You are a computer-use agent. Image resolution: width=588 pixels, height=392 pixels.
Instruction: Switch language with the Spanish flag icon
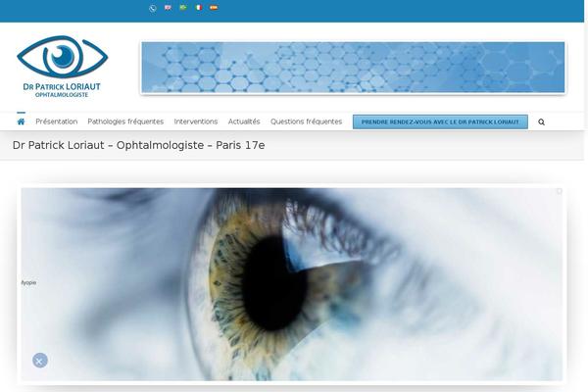[x=214, y=8]
